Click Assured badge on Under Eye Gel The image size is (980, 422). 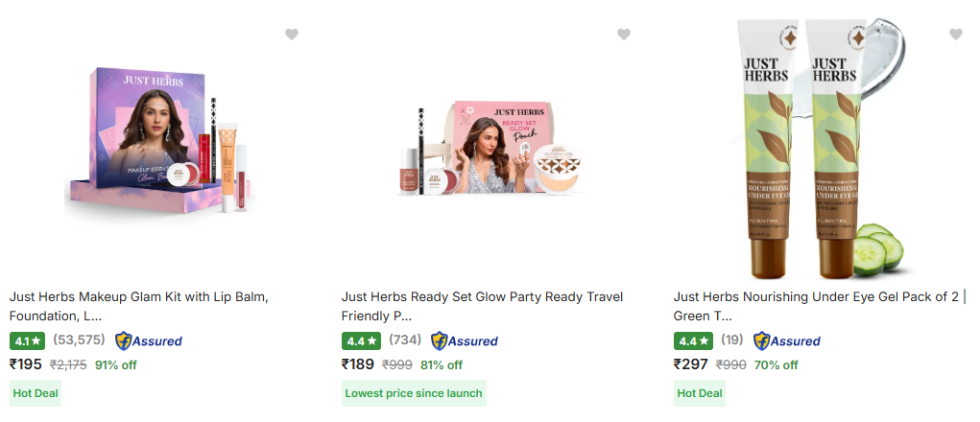click(787, 340)
